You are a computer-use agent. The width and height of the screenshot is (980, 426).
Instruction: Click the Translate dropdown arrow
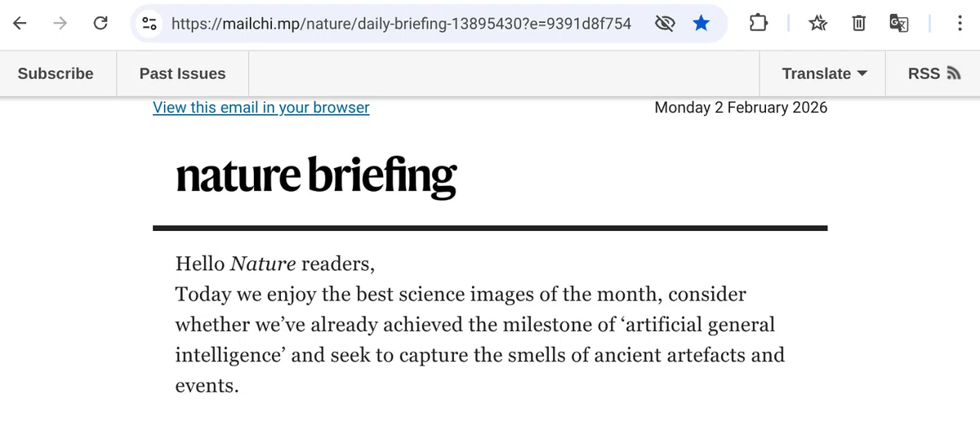pos(861,73)
